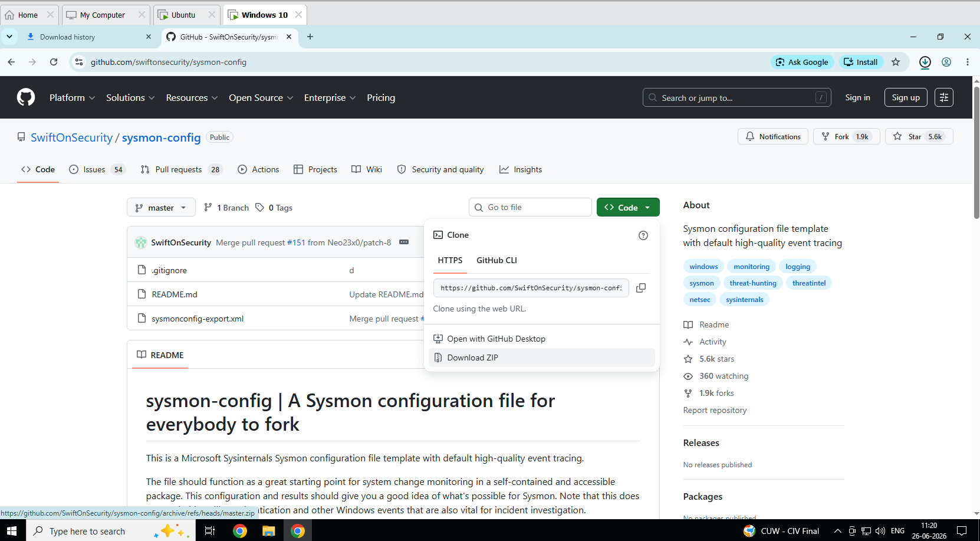Reload the page with the refresh icon

pyautogui.click(x=54, y=62)
